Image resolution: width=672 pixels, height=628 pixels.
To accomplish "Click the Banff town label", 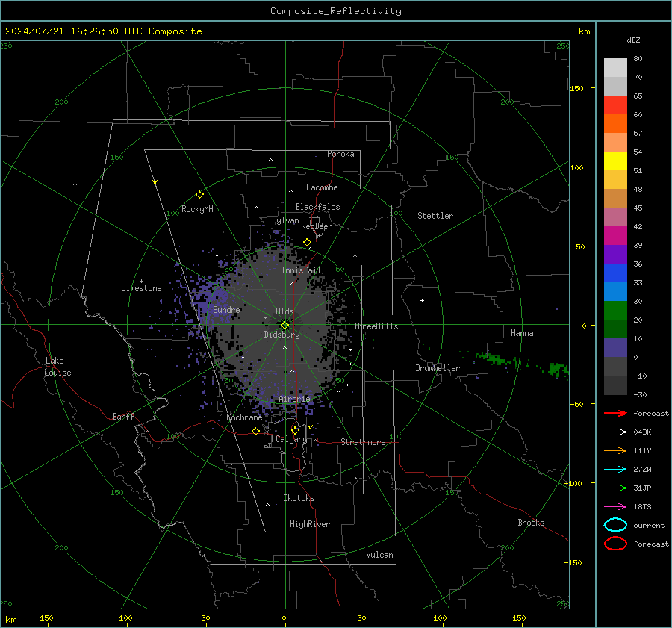I will [x=123, y=416].
